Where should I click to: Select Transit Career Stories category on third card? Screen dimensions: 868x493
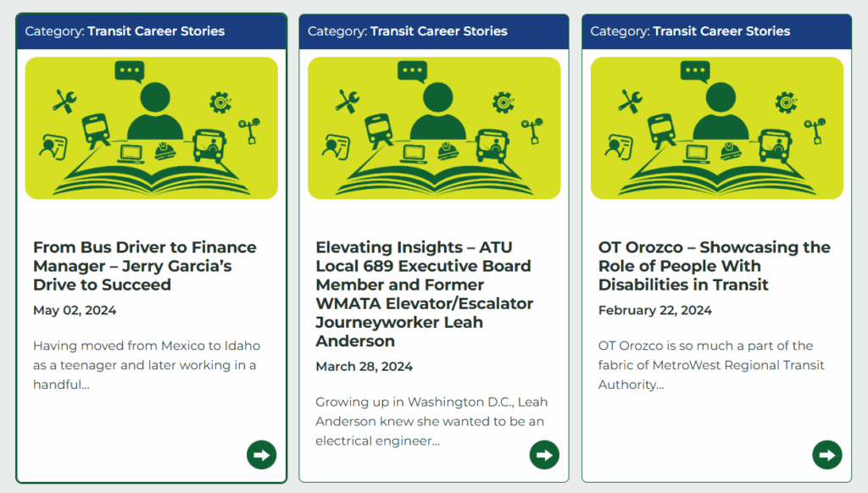tap(721, 31)
